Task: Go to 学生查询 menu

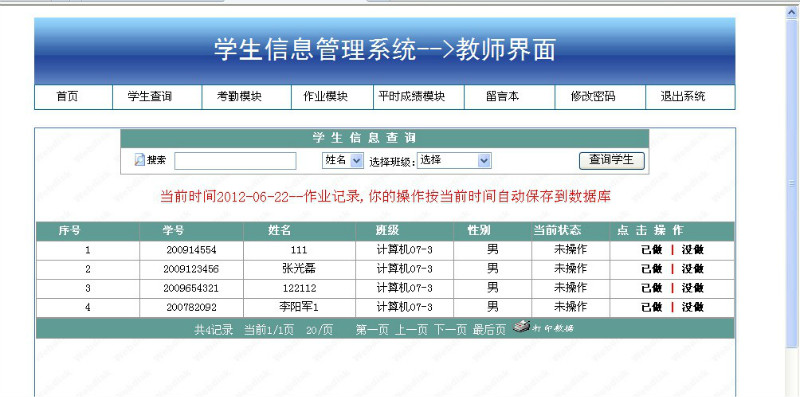Action: tap(149, 96)
